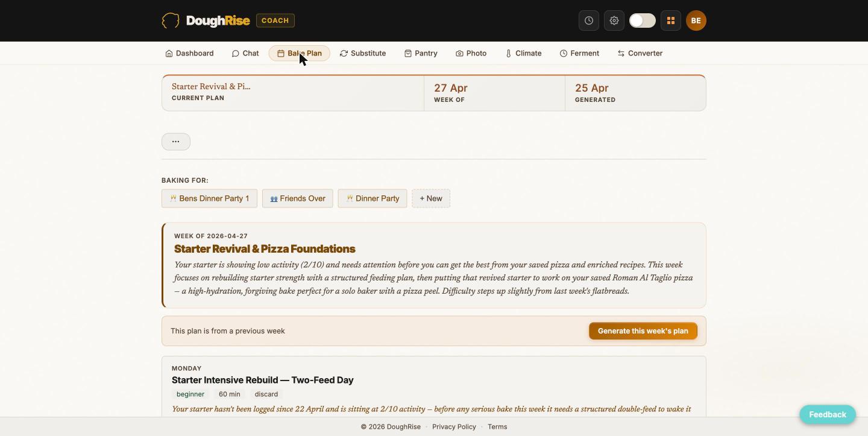The image size is (868, 436).
Task: Click the Starter Revival current plan cell
Action: tap(293, 93)
